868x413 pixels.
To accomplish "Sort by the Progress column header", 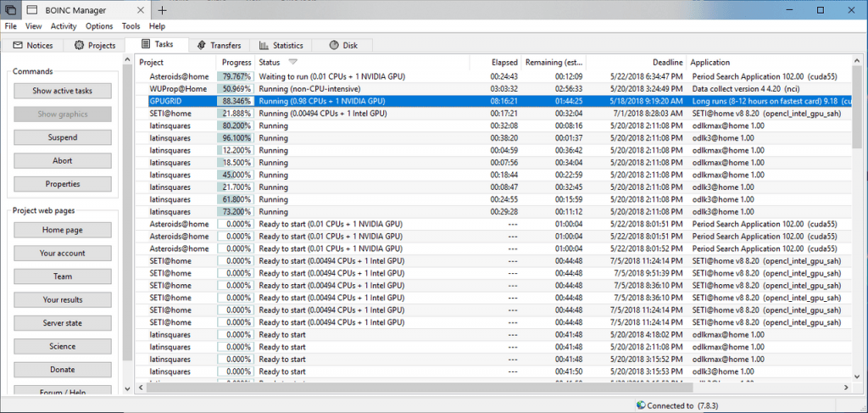I will tap(236, 63).
